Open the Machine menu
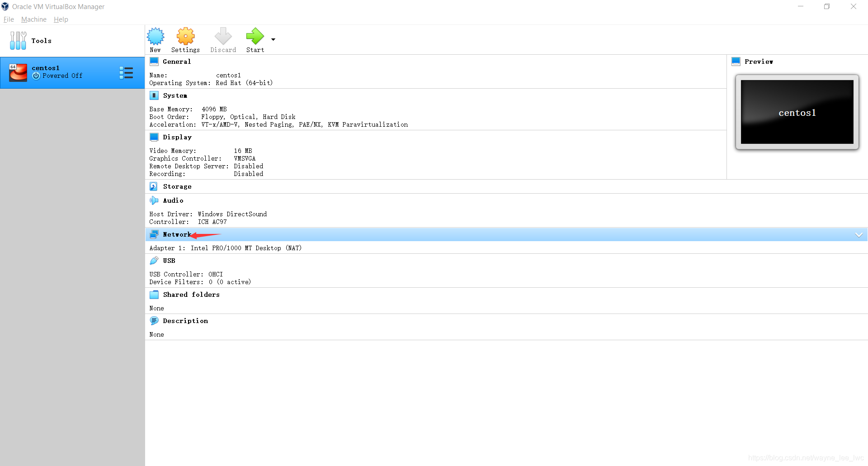The width and height of the screenshot is (868, 466). coord(34,19)
